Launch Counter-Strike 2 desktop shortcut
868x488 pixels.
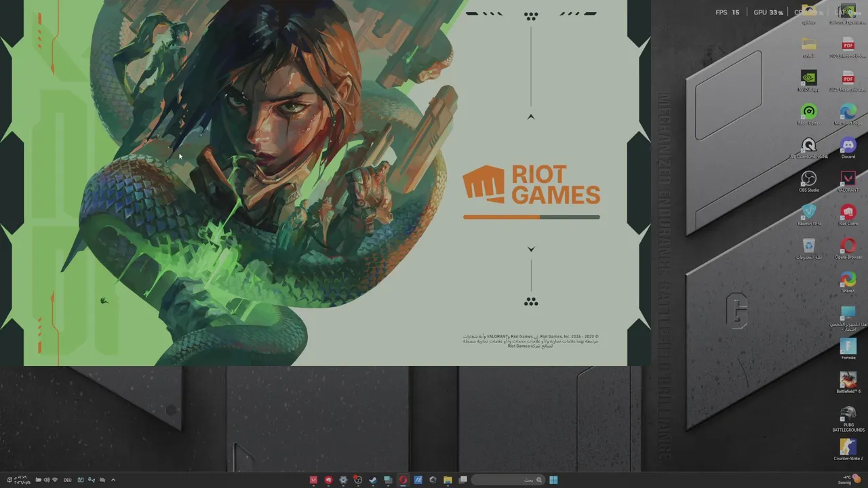tap(848, 449)
